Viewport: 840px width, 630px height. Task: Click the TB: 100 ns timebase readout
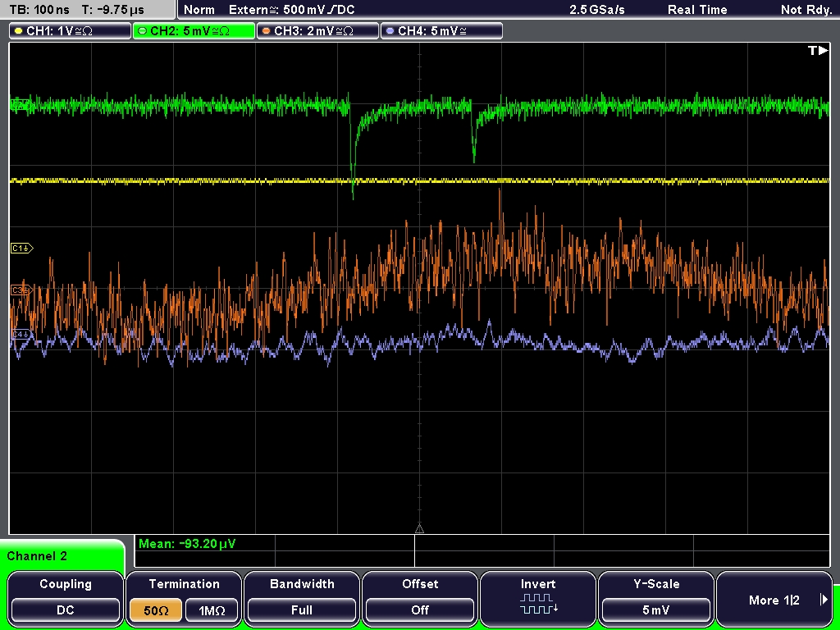click(x=39, y=10)
